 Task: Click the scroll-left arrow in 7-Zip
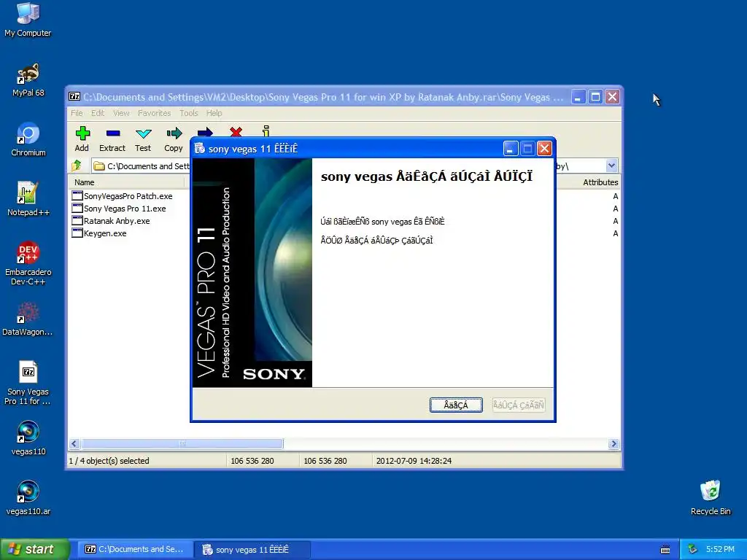(74, 444)
